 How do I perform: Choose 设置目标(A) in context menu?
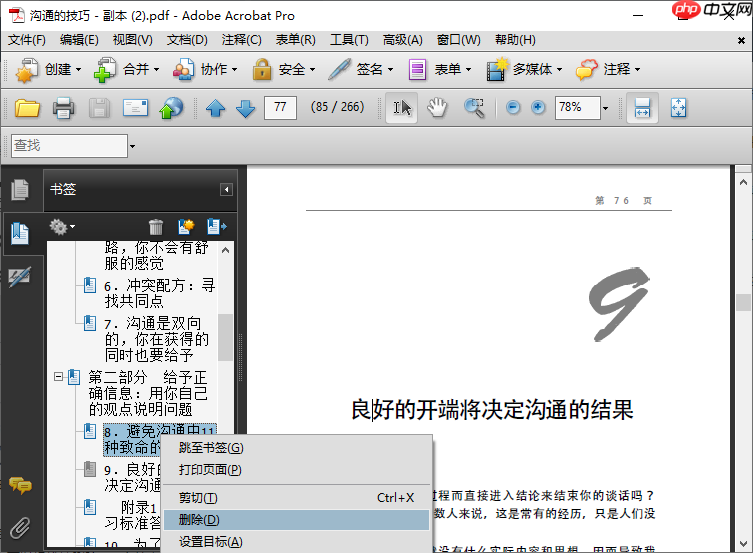pos(296,541)
